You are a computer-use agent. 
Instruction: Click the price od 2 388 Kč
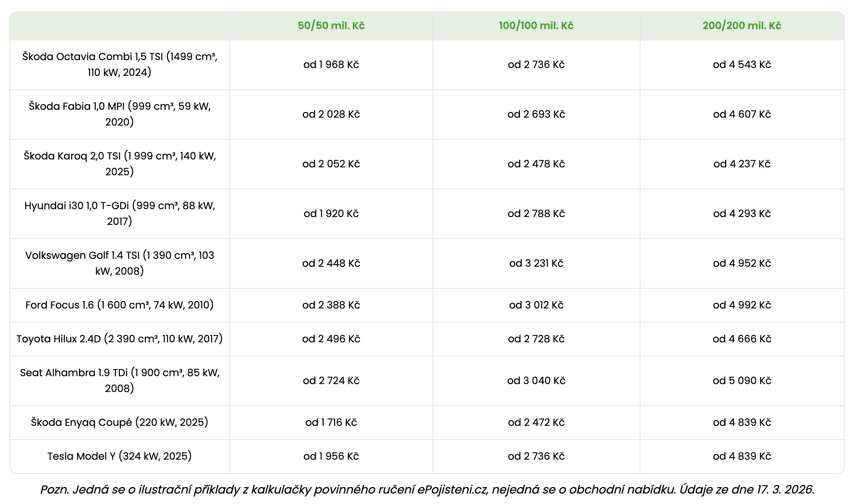[331, 305]
